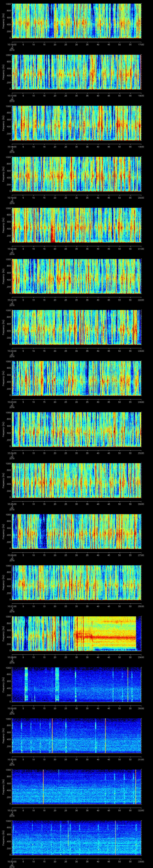The height and width of the screenshot is (868, 153).
Task: View the spectrogram panel starting at 10:21:00
Action: 77,276
